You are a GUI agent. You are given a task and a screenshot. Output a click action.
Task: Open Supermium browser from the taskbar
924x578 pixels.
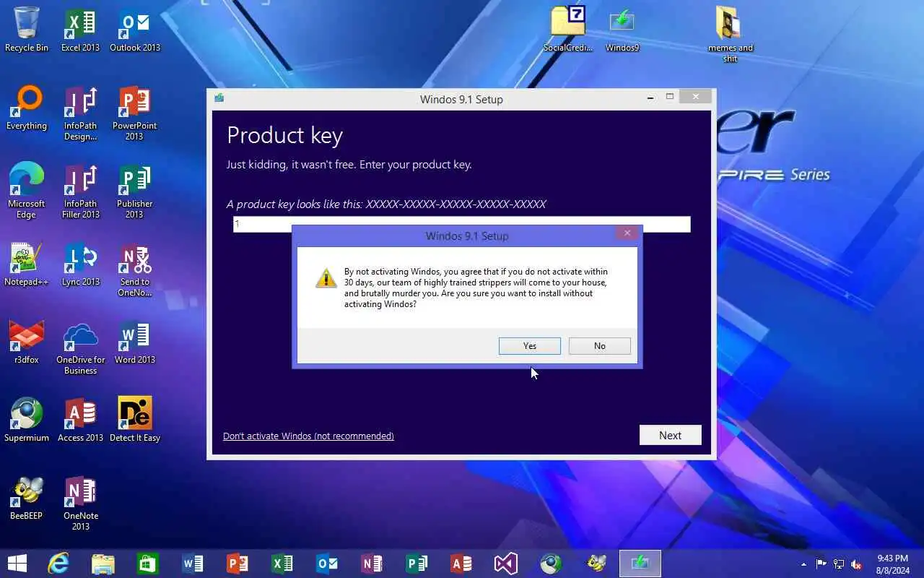coord(551,564)
